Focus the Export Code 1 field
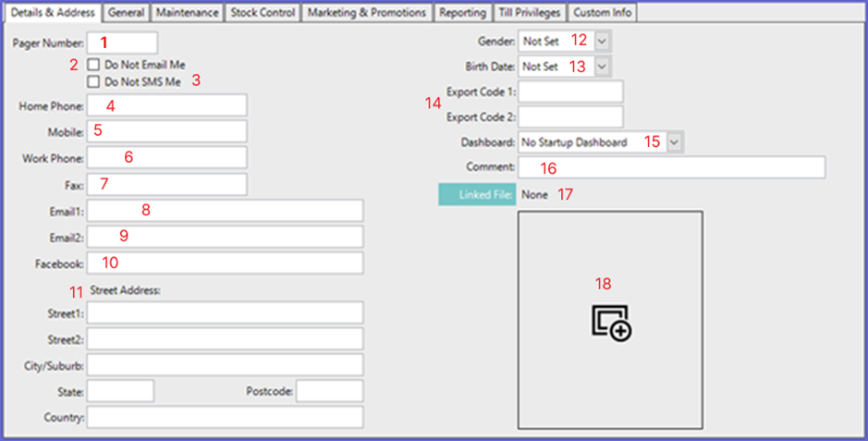 570,92
